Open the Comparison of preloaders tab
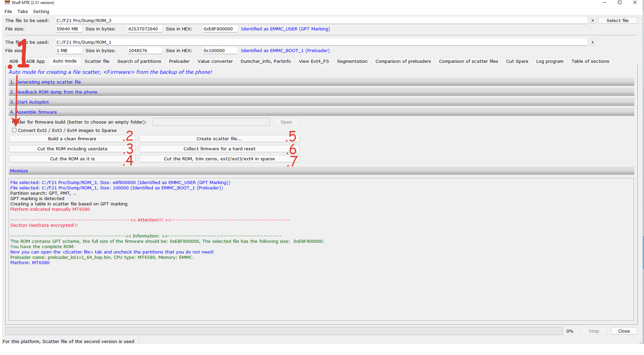 coord(403,61)
